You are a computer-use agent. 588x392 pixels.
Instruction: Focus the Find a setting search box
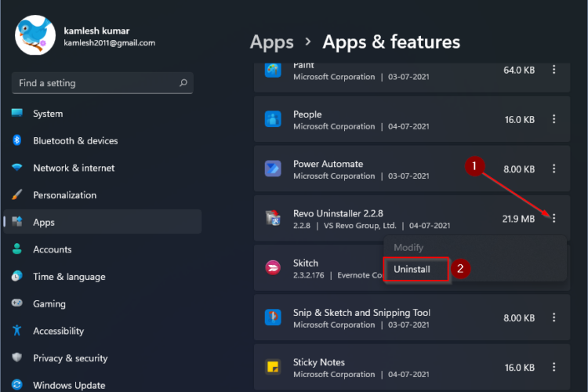tap(94, 83)
